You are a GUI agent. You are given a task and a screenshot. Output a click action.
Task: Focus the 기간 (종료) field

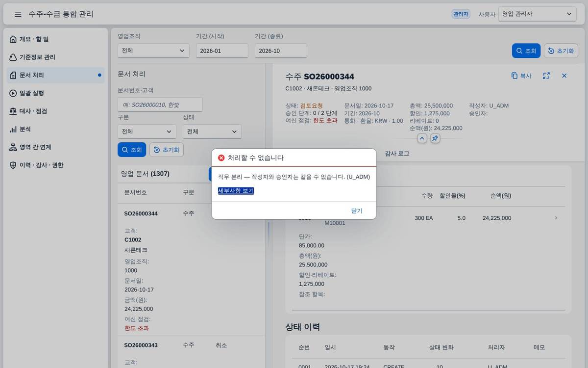click(x=281, y=51)
